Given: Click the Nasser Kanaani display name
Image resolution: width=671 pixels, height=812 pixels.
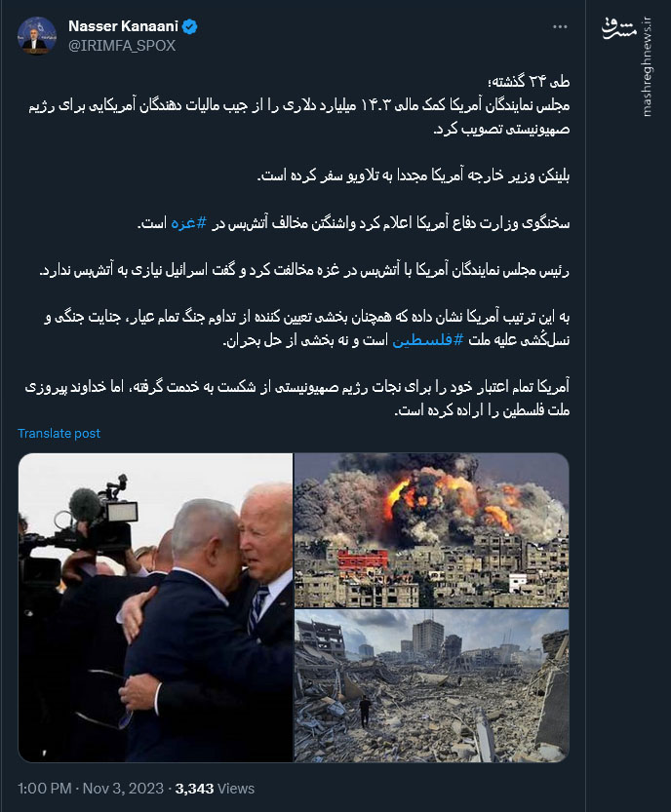Looking at the screenshot, I should click(123, 26).
